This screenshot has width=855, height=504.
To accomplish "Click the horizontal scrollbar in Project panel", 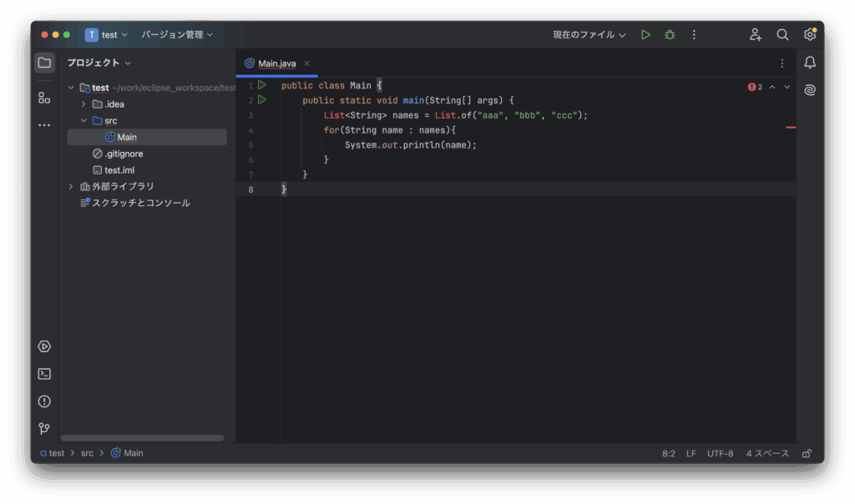I will coord(142,438).
